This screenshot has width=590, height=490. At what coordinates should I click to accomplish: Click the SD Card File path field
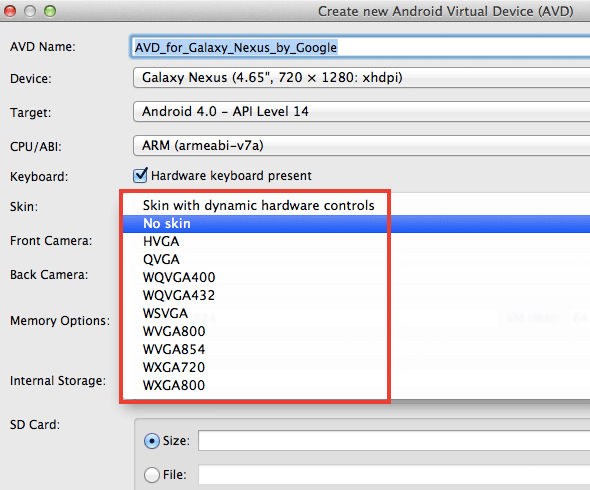pos(394,475)
